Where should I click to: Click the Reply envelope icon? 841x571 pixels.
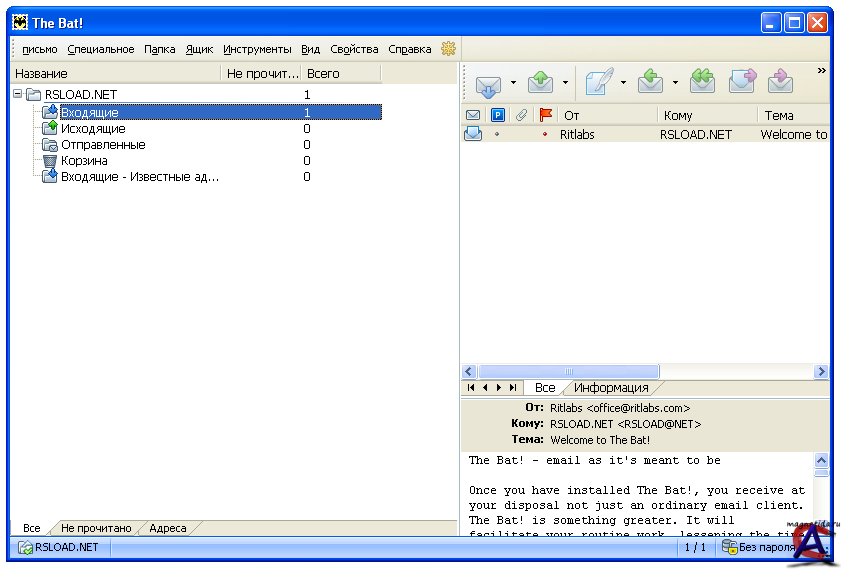pos(651,83)
